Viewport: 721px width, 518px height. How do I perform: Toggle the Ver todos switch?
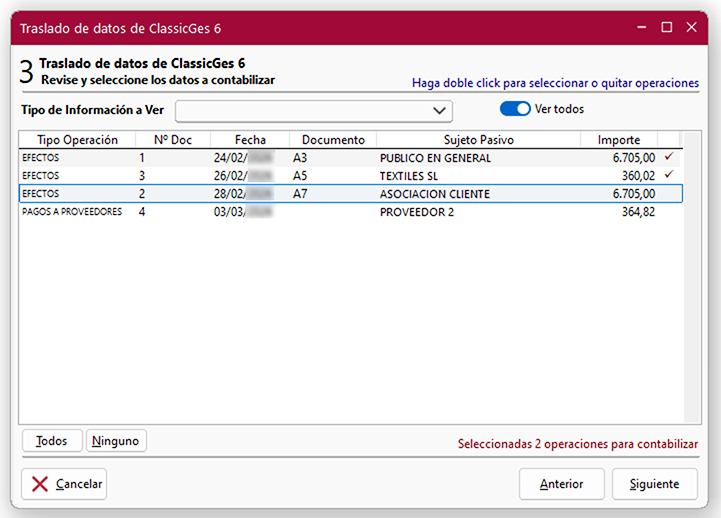515,109
